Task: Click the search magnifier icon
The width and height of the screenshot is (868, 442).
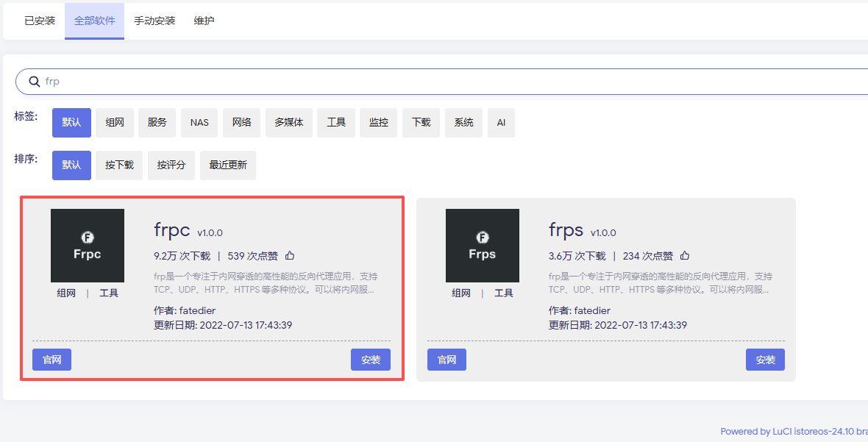Action: click(x=34, y=82)
